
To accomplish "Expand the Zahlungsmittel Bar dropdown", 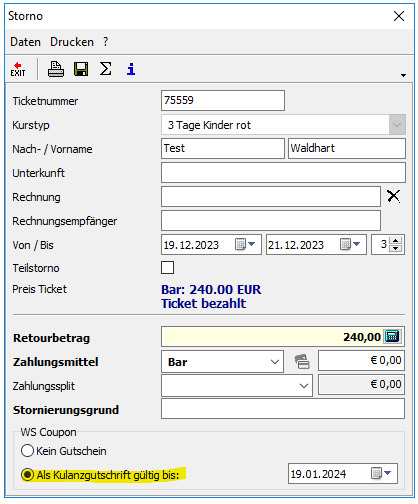I will pos(275,362).
